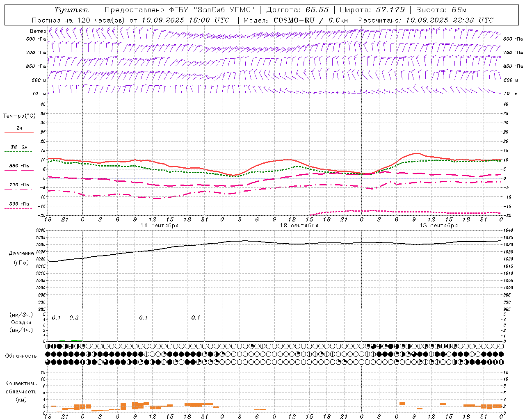Image resolution: width=525 pixels, height=420 pixels.
Task: Click the "700 гПа" temperature legend entry
Action: [19, 185]
